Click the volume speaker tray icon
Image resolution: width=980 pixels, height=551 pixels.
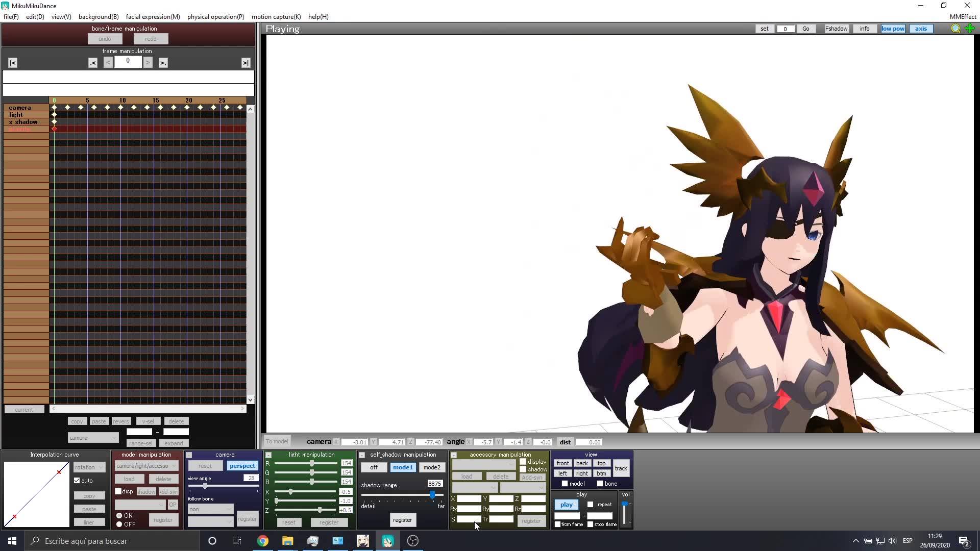tap(892, 541)
